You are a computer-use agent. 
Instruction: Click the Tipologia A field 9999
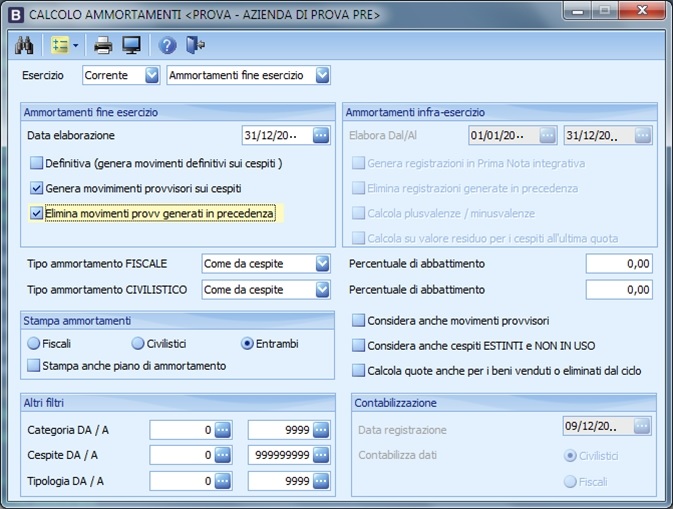(x=280, y=481)
